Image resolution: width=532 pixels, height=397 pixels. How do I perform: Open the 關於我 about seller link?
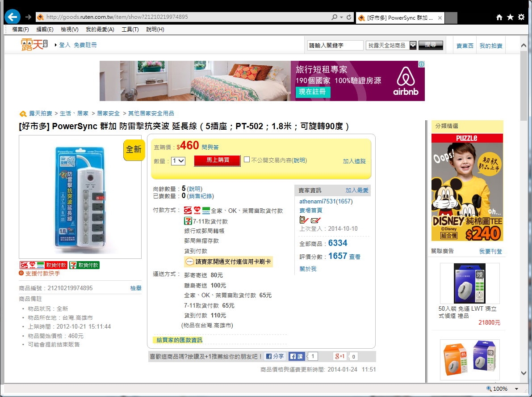coord(308,269)
